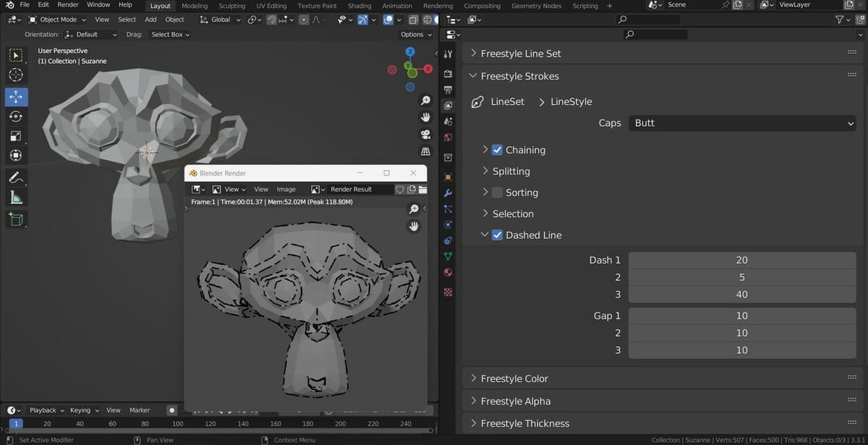Viewport: 868px width, 445px height.
Task: Select the Measure tool
Action: [16, 197]
